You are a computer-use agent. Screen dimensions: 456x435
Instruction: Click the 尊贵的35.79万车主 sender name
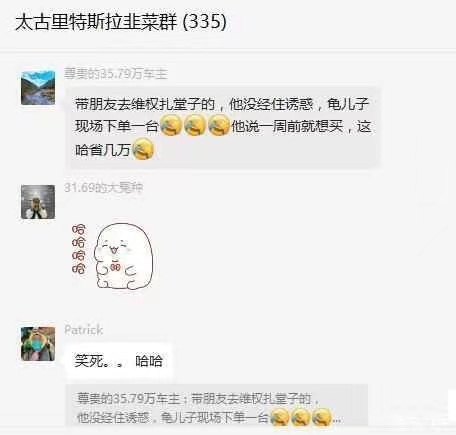click(x=116, y=74)
